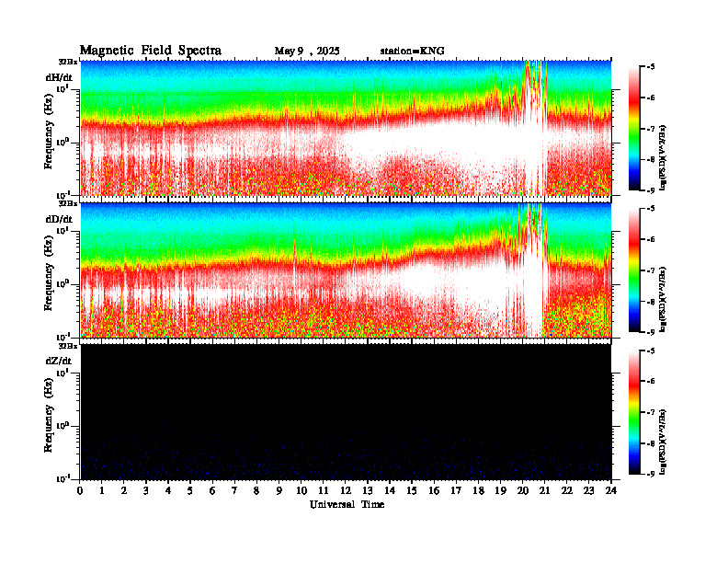
Task: Click the hour 7 tick label
Action: coord(235,490)
